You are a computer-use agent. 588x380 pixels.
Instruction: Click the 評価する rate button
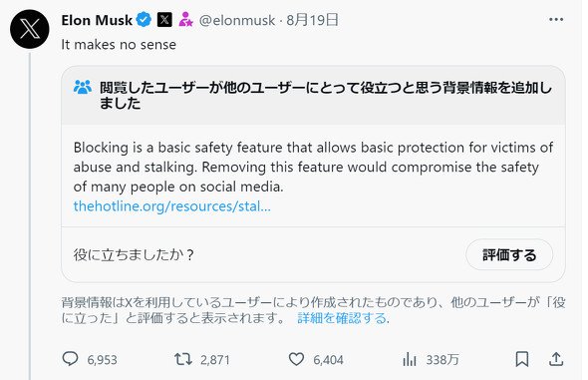(509, 254)
